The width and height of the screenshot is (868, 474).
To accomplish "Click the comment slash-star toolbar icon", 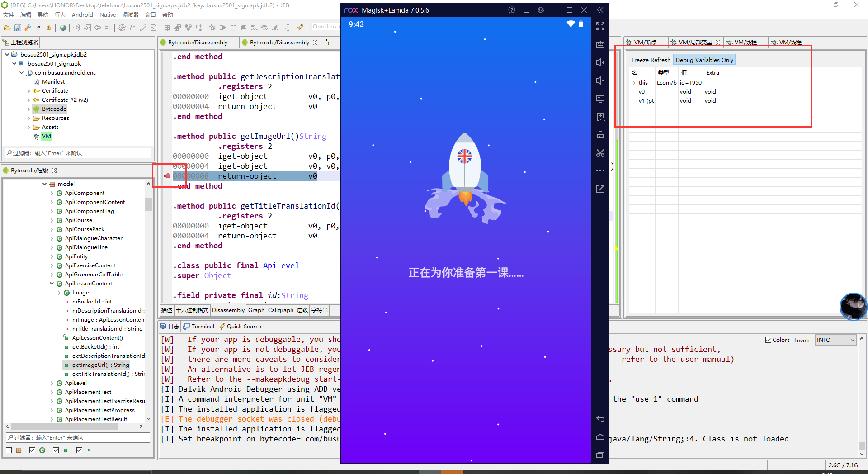I will coord(132,28).
